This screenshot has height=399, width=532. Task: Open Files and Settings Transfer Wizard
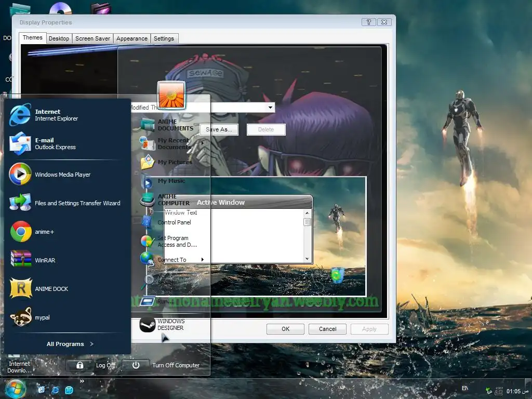point(20,203)
